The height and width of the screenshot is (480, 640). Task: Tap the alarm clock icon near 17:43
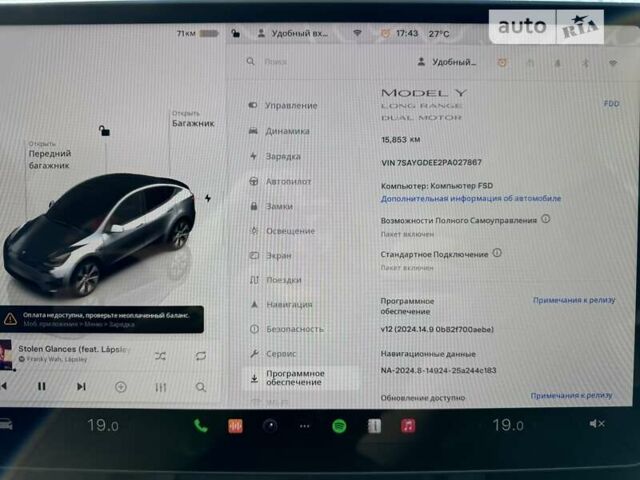pyautogui.click(x=385, y=33)
